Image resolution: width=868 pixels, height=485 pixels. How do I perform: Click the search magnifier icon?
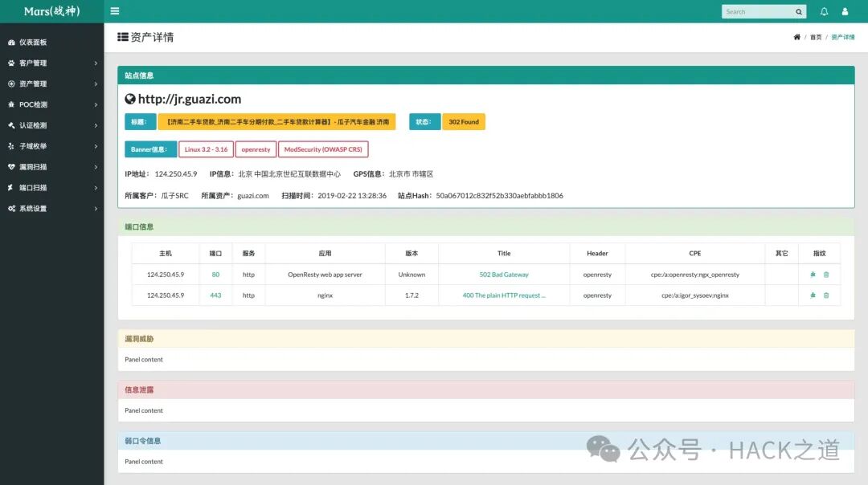tap(798, 11)
